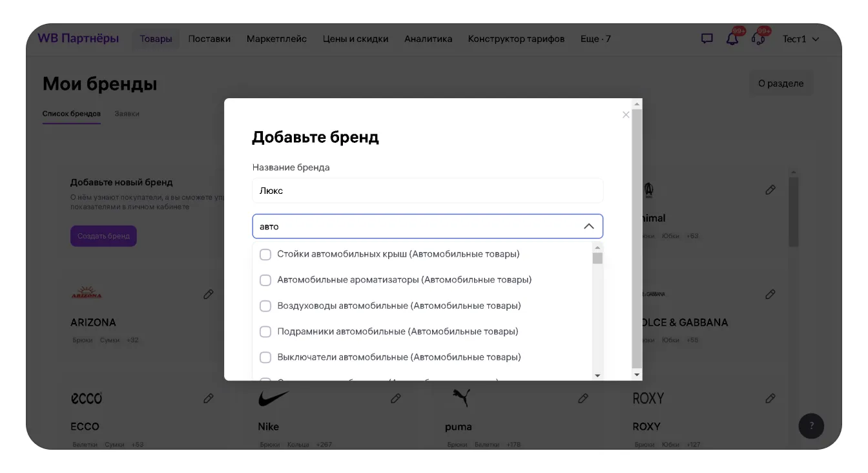Click the pencil icon for the puma brand
Screen dimensions: 868x473
tap(583, 398)
